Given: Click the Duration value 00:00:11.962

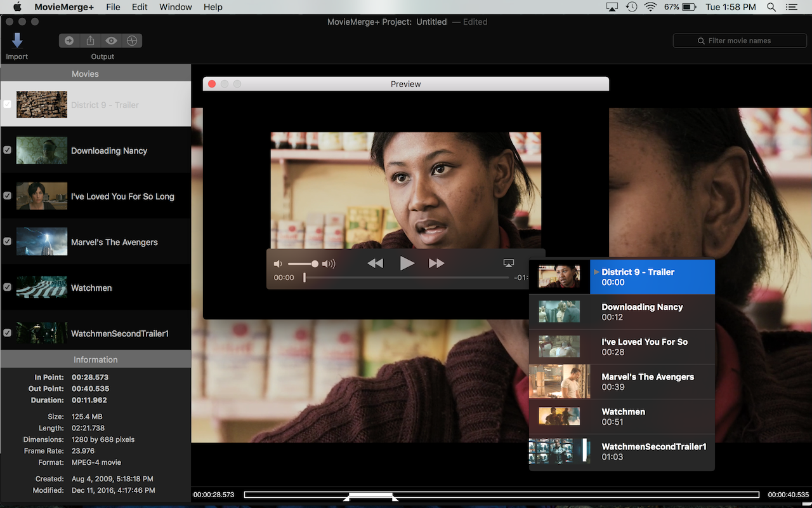Looking at the screenshot, I should pos(90,400).
